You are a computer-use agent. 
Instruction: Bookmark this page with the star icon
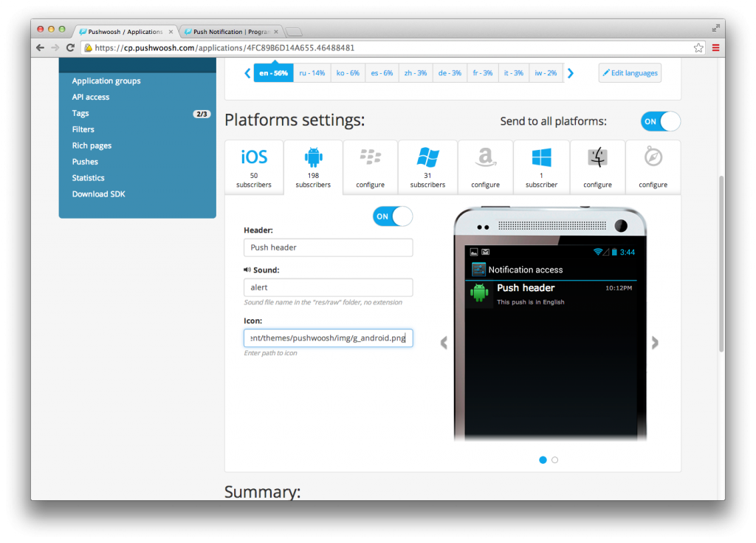pyautogui.click(x=698, y=48)
